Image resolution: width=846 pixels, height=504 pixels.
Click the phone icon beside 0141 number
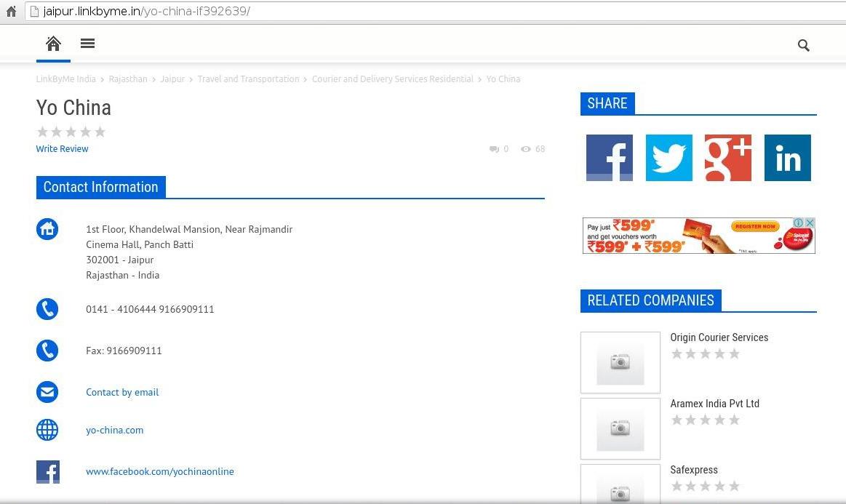[47, 309]
